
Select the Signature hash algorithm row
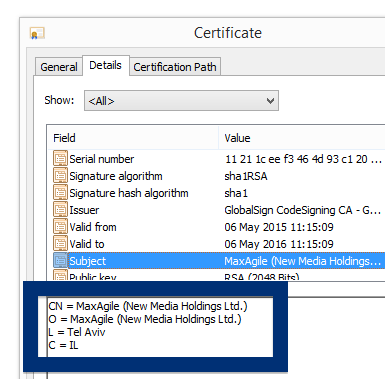217,193
